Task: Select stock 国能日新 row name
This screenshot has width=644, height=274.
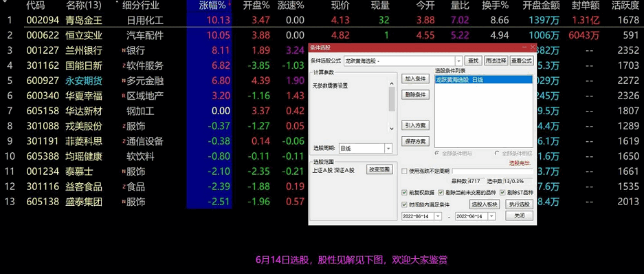Action: coord(84,65)
